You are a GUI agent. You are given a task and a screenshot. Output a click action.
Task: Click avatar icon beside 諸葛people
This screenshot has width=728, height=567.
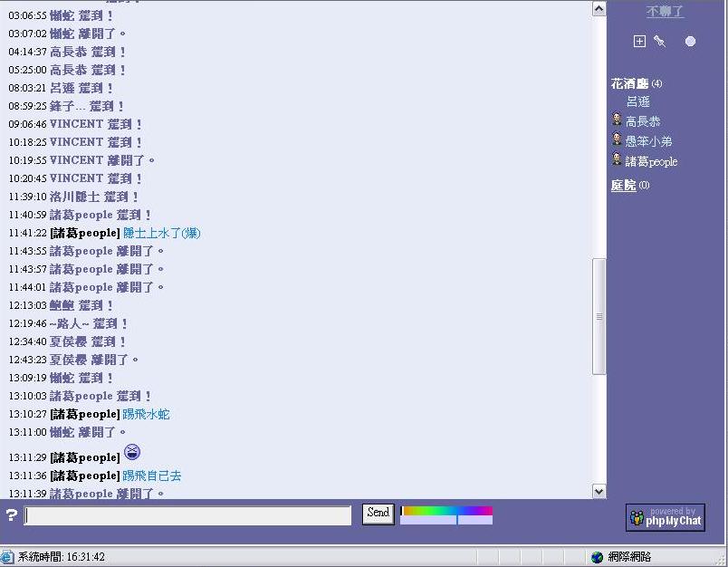pyautogui.click(x=617, y=160)
